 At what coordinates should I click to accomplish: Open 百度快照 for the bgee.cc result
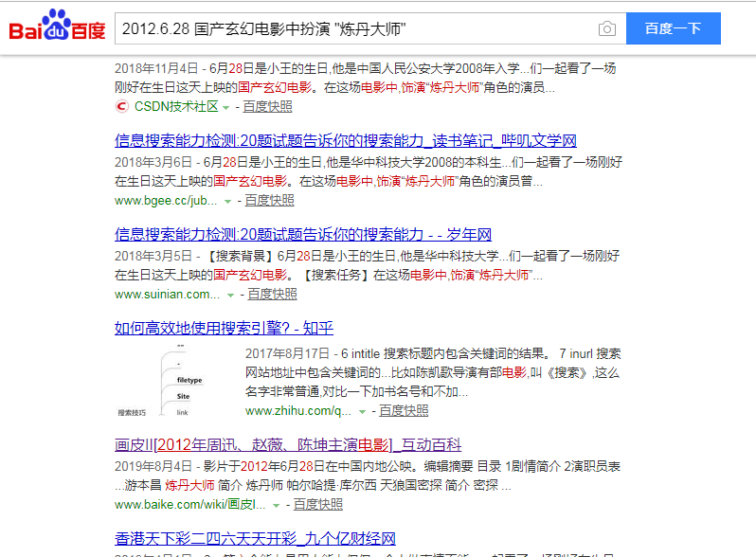tap(269, 200)
